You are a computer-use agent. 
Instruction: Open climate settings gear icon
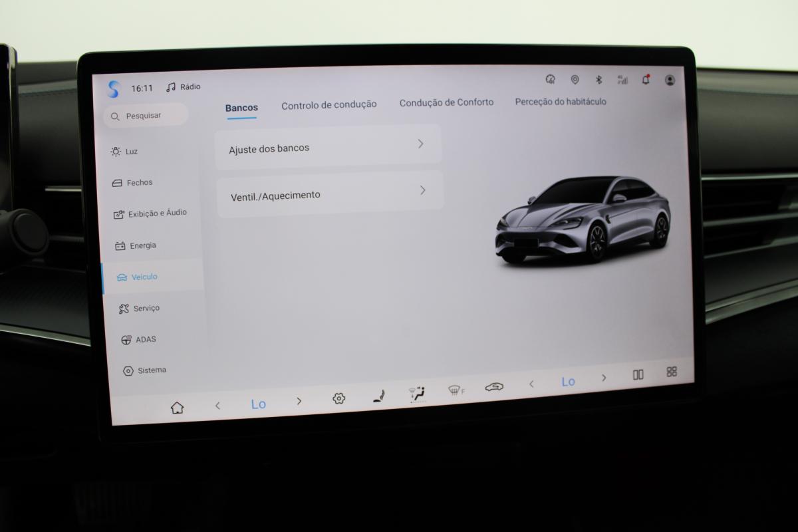point(338,399)
